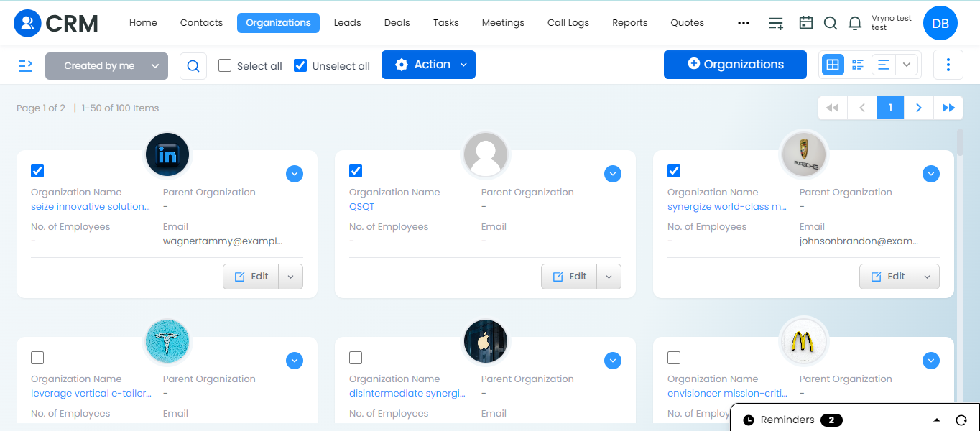Click the McDonald's logo on envisioneer card
The height and width of the screenshot is (431, 980).
[x=804, y=340]
